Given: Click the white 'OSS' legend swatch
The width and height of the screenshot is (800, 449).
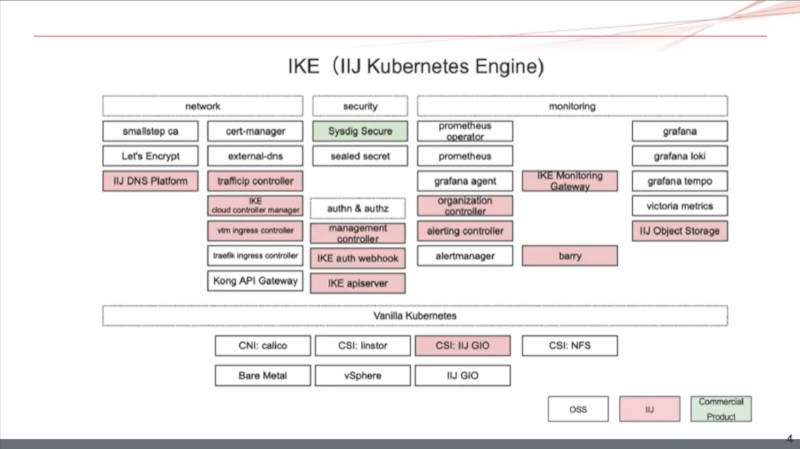Looking at the screenshot, I should (579, 409).
